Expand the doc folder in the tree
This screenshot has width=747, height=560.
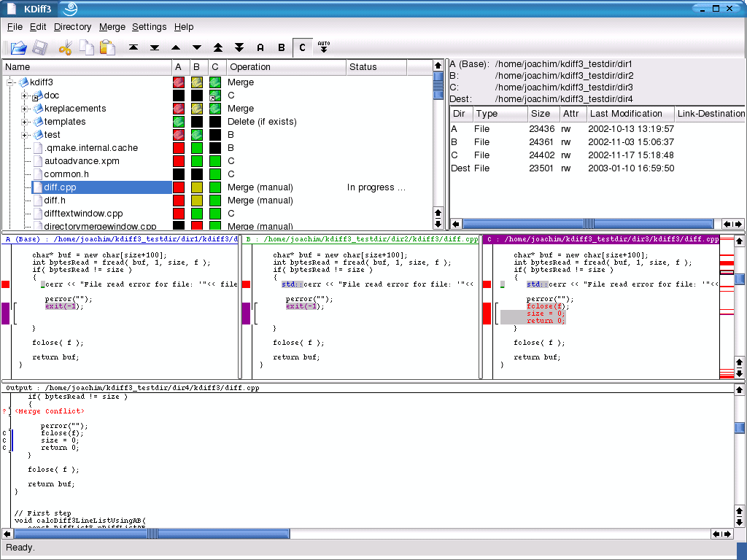click(x=24, y=96)
